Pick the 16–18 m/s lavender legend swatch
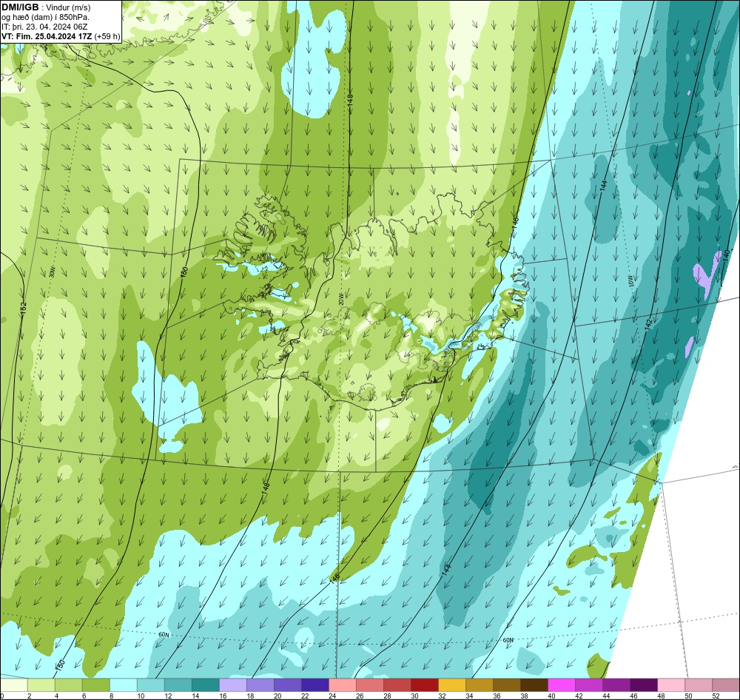 pos(233,685)
